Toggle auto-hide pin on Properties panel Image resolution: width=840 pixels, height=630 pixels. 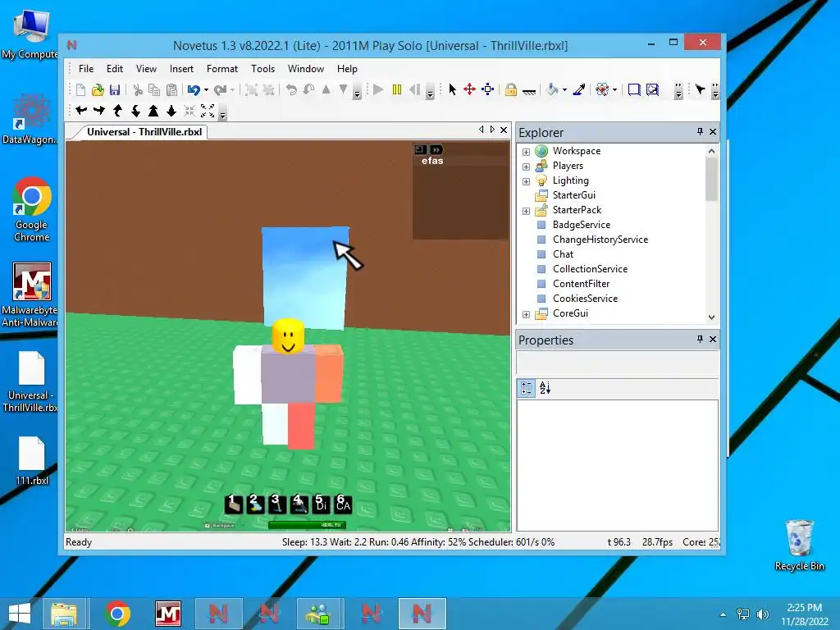coord(700,339)
